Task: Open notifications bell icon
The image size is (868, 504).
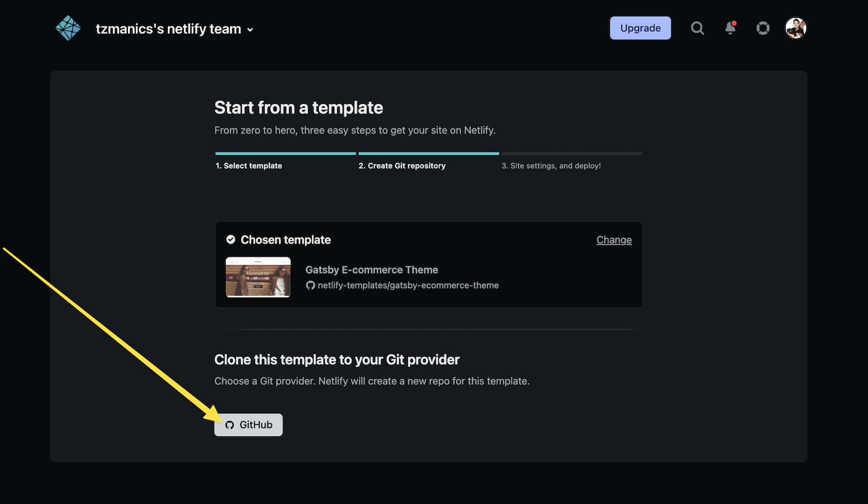Action: [x=730, y=28]
